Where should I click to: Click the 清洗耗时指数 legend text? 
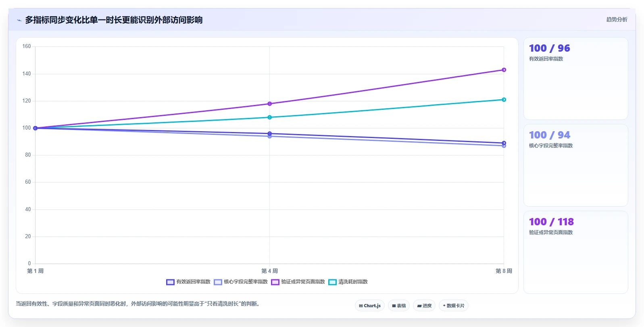tap(353, 282)
